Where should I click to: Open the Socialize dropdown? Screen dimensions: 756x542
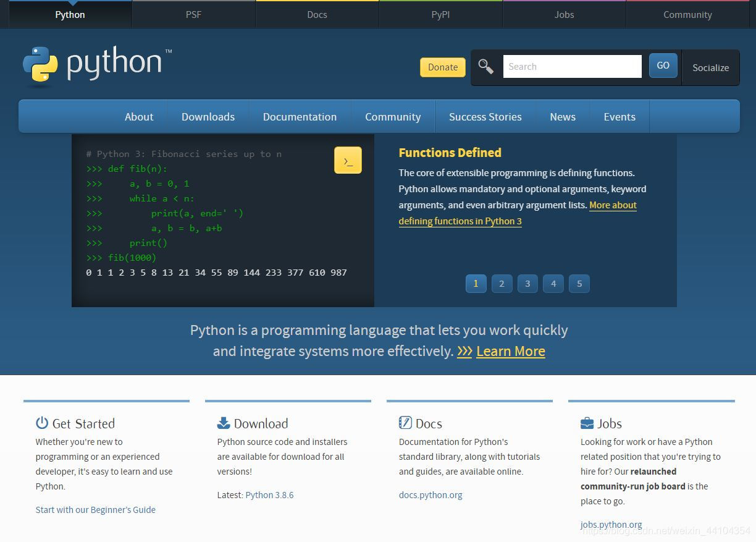[711, 67]
